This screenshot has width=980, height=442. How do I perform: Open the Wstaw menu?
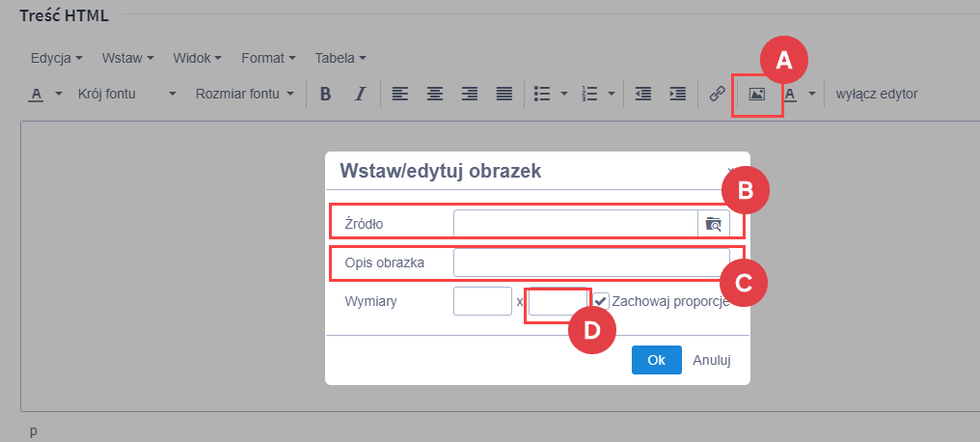click(128, 58)
